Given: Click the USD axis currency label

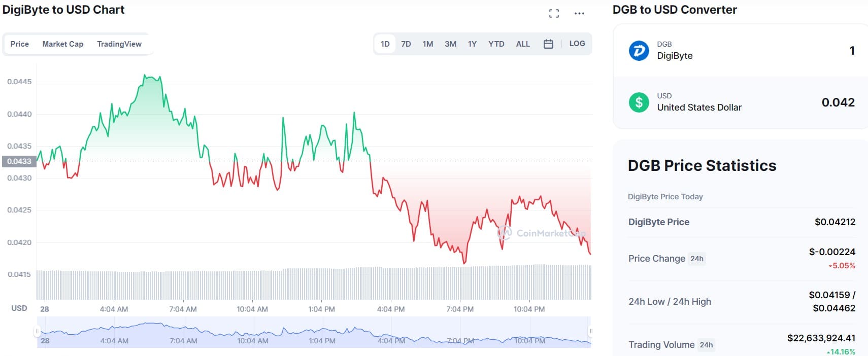Looking at the screenshot, I should click(x=19, y=308).
